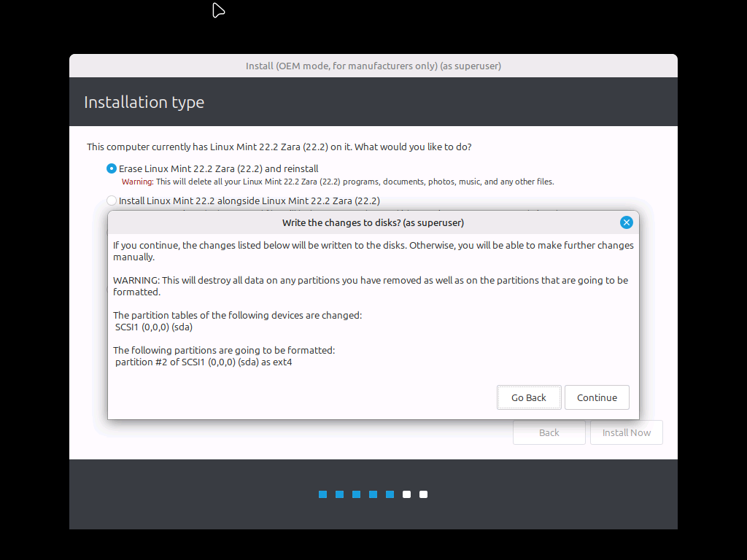Screen dimensions: 747x560
Task: Click the 'SCSI1 (0,0,0) (sda)' device line
Action: coord(154,327)
